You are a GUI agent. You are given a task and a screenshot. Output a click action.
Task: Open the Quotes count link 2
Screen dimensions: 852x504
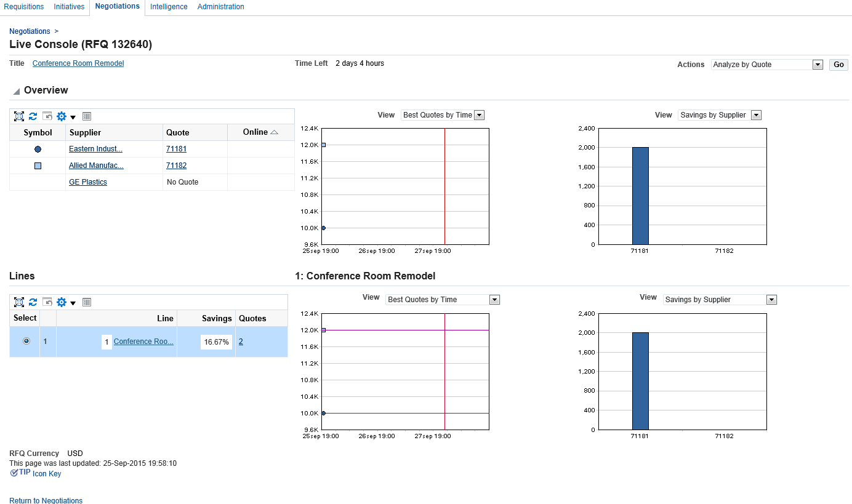[241, 342]
